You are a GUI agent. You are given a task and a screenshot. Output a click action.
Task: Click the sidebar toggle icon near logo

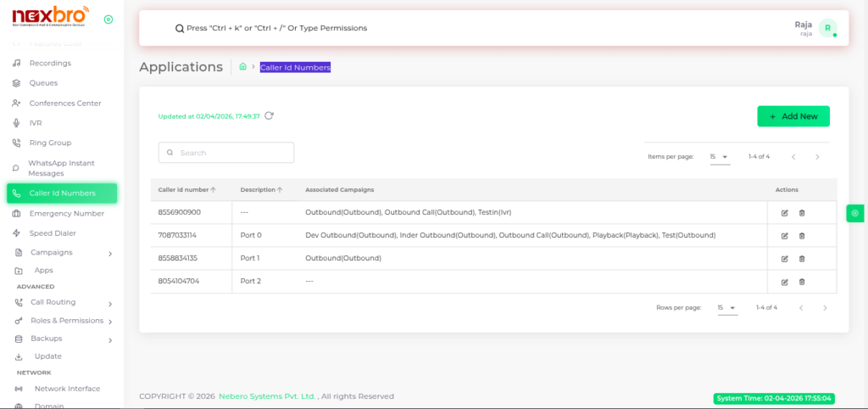click(108, 20)
